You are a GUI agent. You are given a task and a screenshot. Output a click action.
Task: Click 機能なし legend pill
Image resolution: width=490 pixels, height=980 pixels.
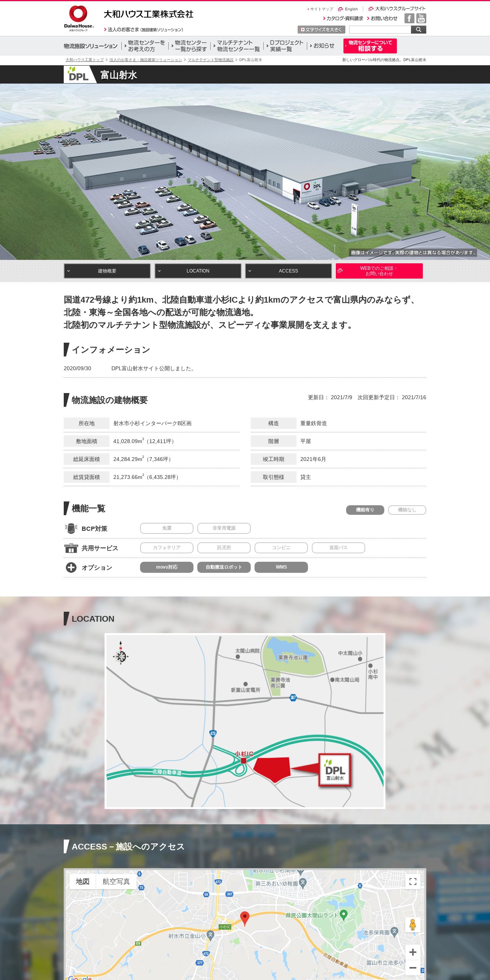[x=407, y=510]
